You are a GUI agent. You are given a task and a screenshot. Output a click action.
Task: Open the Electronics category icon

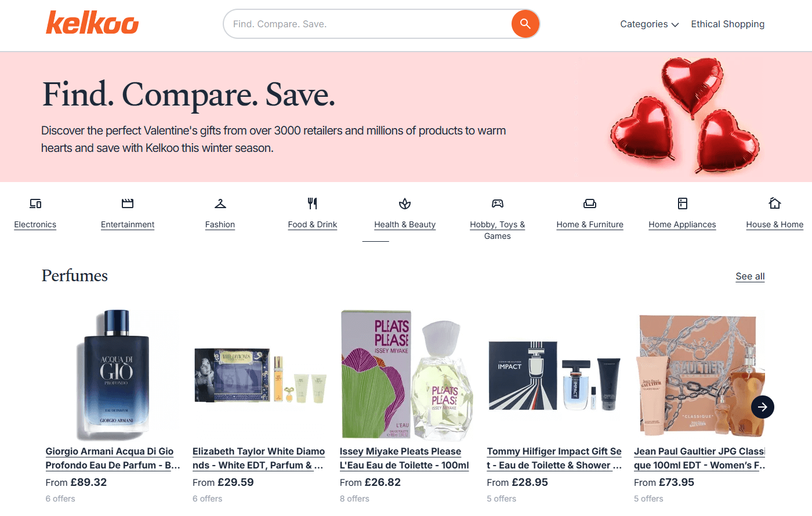[35, 204]
